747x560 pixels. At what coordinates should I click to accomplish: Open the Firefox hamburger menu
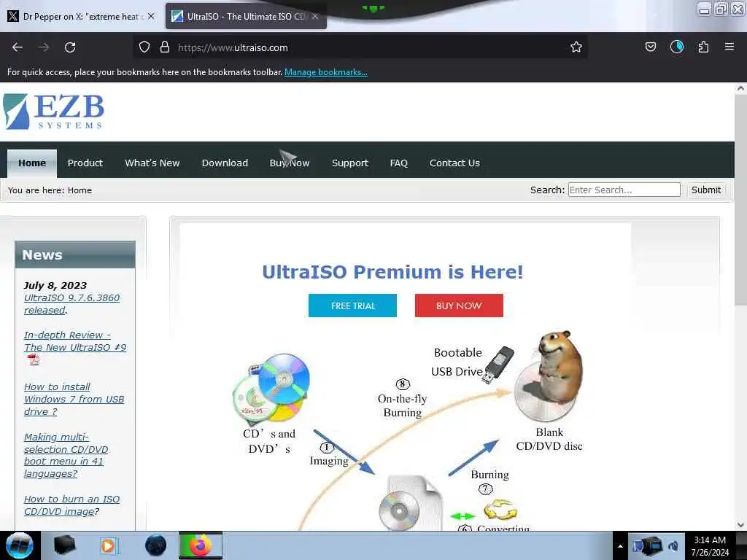(729, 47)
